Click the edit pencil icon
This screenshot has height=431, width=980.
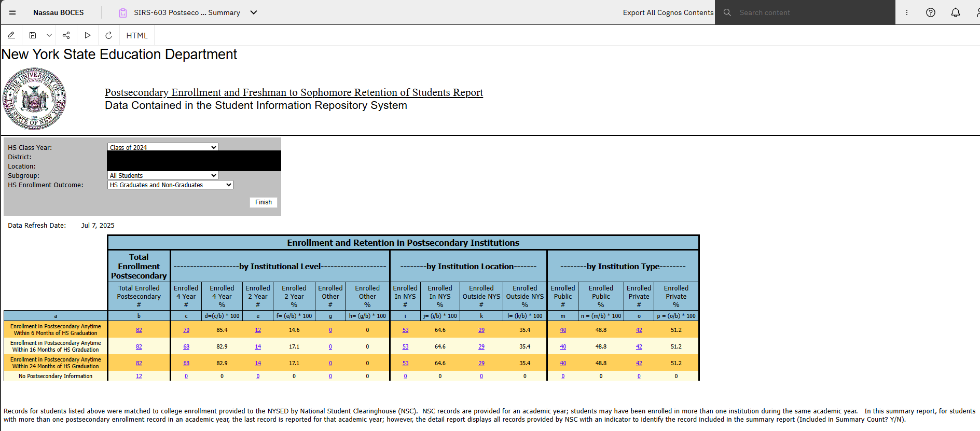pos(11,35)
